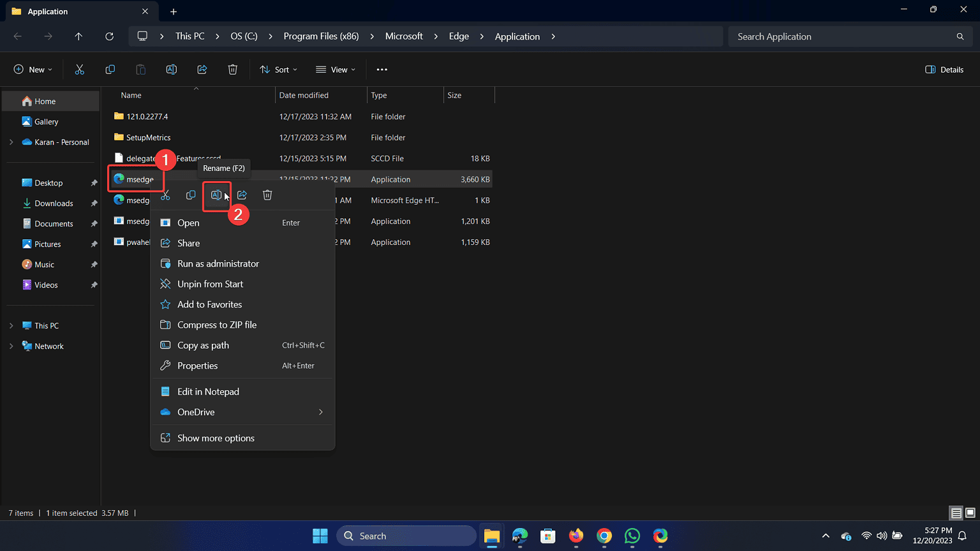
Task: Click the Paste icon in the toolbar
Action: [140, 70]
